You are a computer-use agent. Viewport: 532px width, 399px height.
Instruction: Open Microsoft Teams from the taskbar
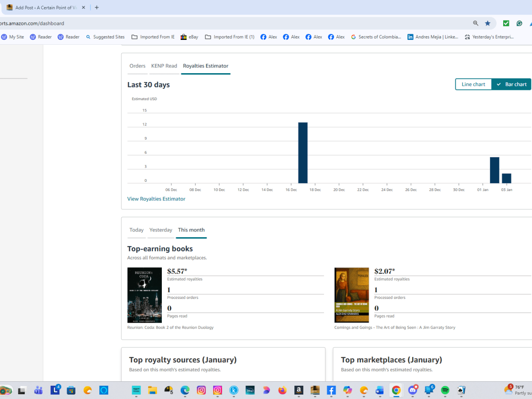pos(39,390)
